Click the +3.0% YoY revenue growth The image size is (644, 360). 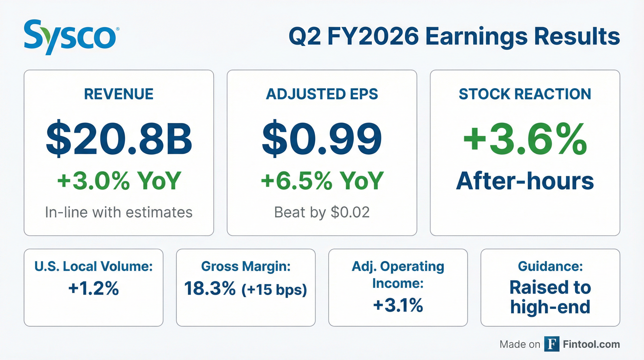point(119,180)
